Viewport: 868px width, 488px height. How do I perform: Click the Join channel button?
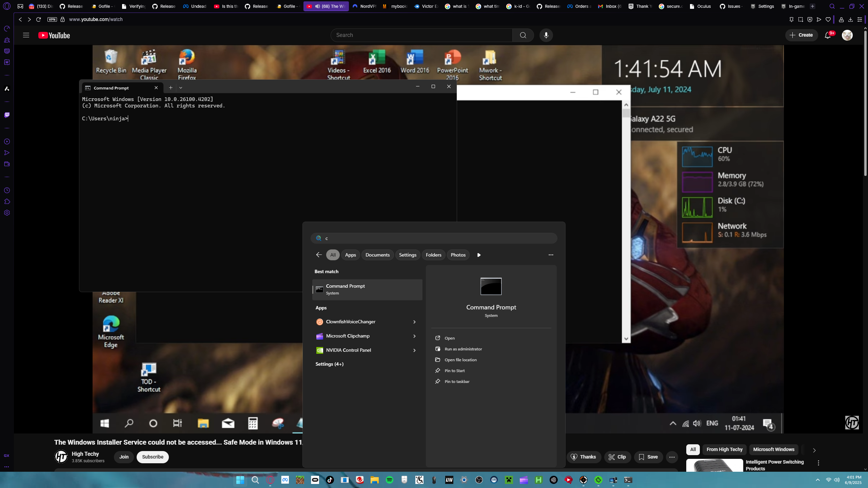pos(124,457)
